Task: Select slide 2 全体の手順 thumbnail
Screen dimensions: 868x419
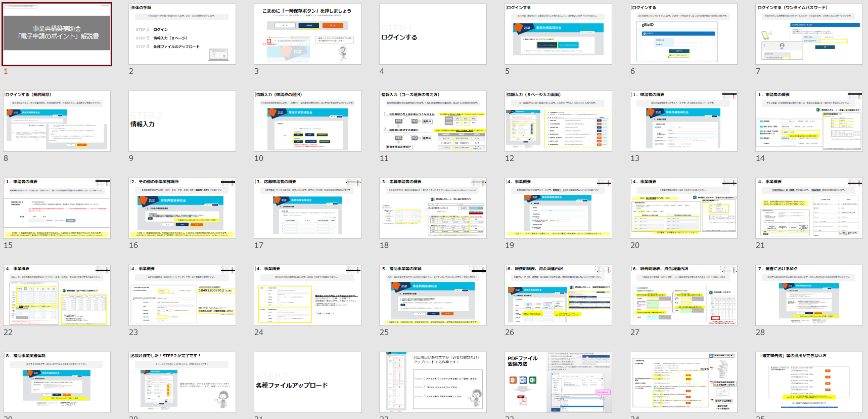Action: (182, 34)
